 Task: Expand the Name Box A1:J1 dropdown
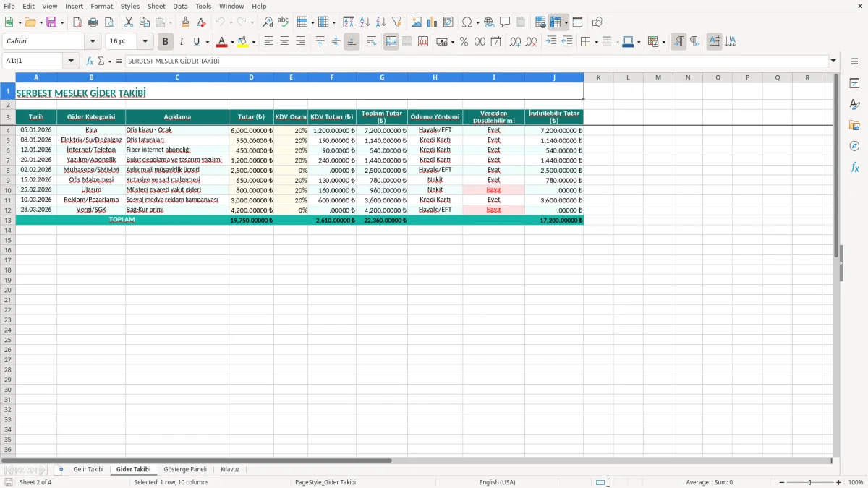tap(71, 61)
